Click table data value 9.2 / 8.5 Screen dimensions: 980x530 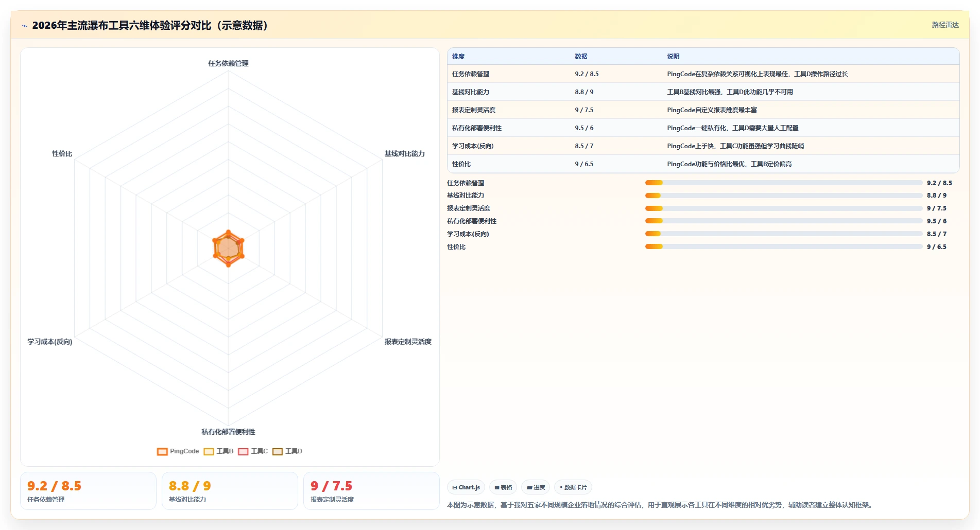click(x=587, y=74)
